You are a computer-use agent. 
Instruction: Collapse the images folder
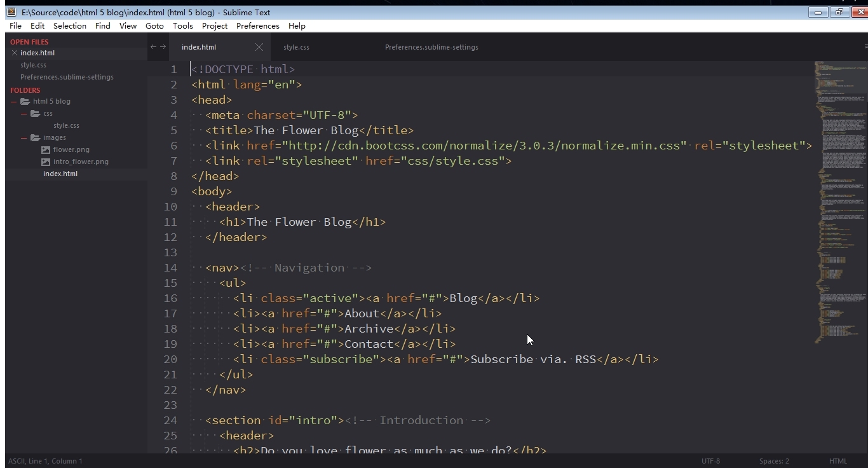(24, 137)
